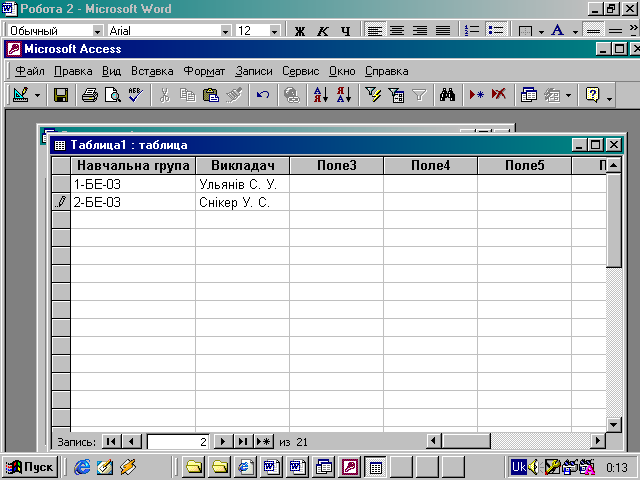
Task: Expand the Word font color dropdown arrow
Action: coord(575,31)
